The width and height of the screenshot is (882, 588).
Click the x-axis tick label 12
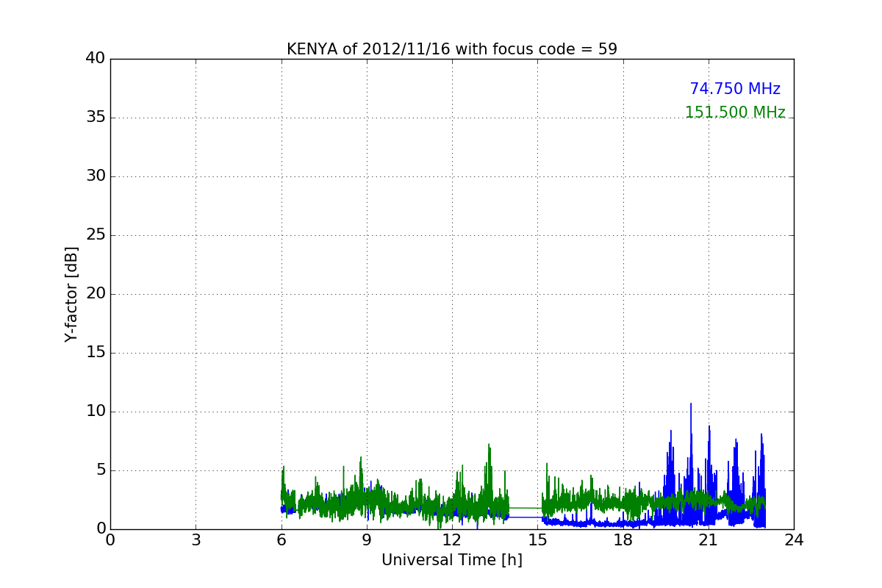(x=452, y=540)
